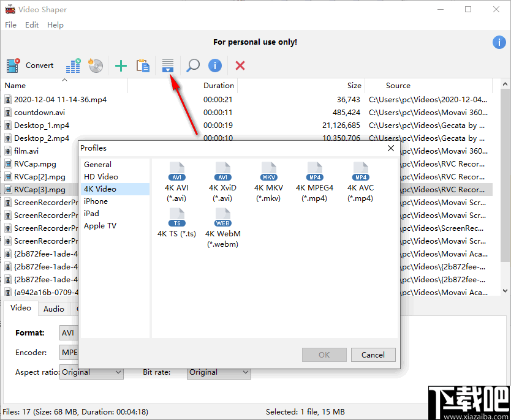Open the Bit rate dropdown

point(219,372)
